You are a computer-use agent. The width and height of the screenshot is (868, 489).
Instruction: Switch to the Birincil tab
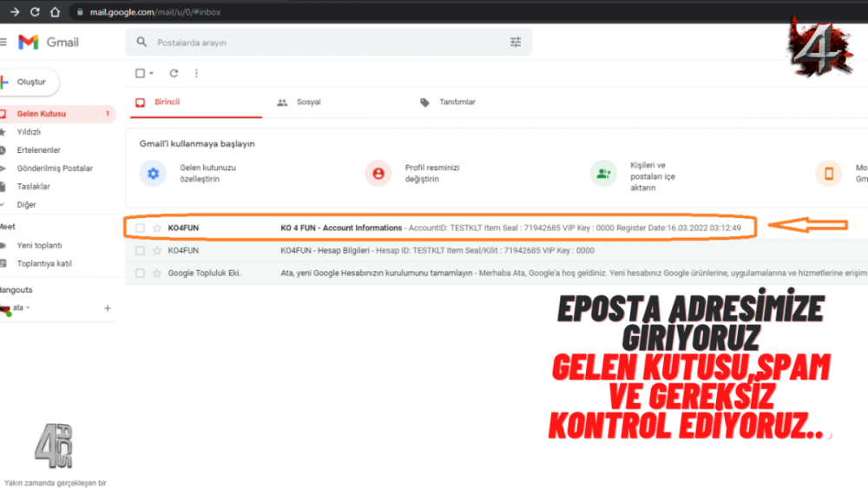pyautogui.click(x=196, y=102)
